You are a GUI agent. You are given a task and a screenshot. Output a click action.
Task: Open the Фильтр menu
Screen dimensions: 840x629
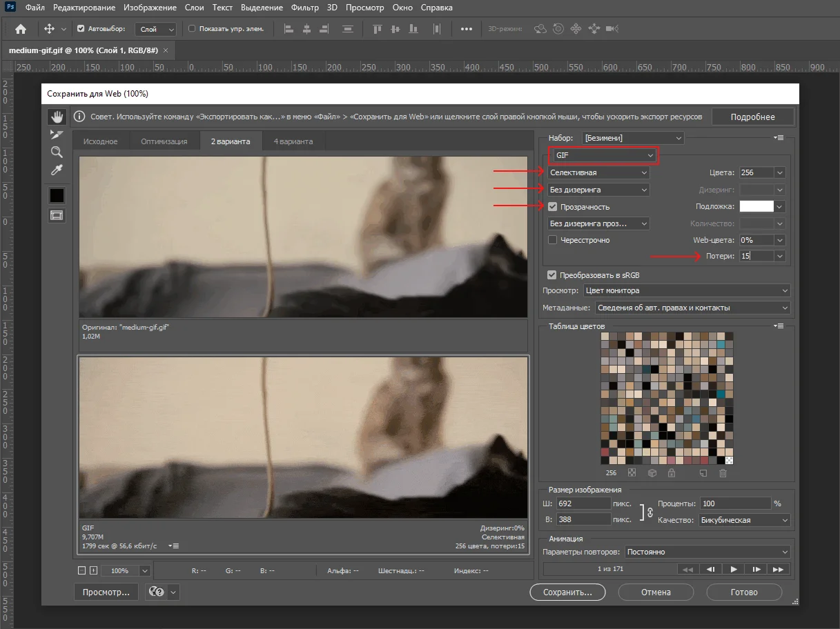click(x=305, y=8)
